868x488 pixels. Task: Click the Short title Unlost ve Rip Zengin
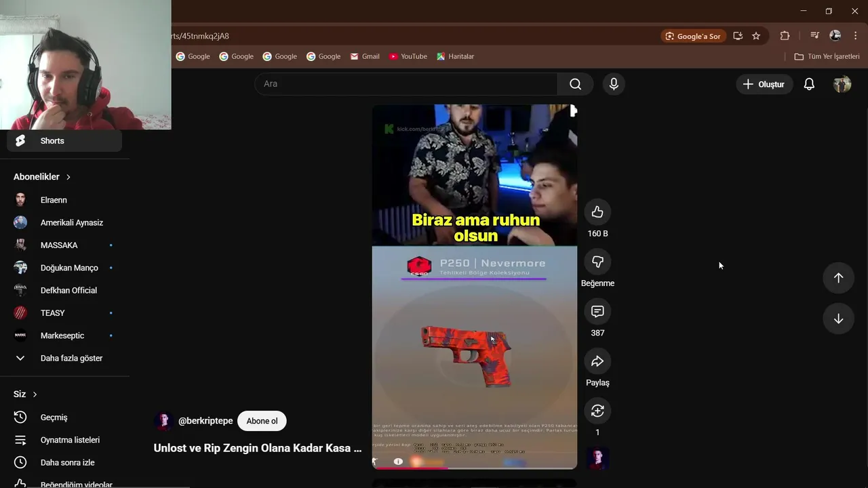tap(258, 448)
